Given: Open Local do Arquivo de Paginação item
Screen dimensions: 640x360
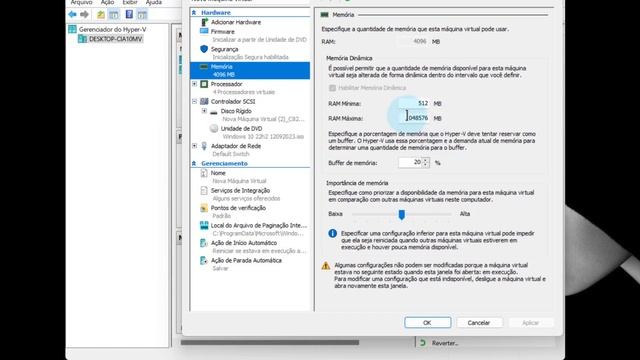Looking at the screenshot, I should [259, 225].
